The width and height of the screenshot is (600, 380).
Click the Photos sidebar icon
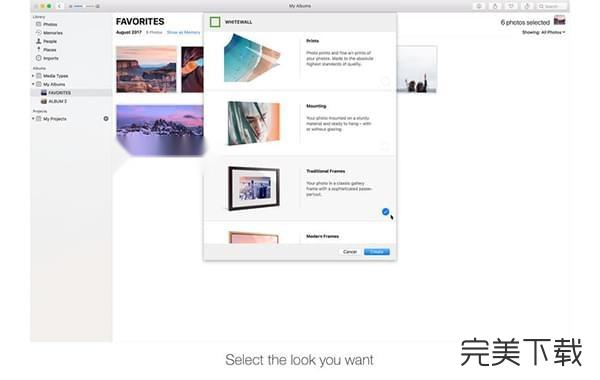coord(38,24)
